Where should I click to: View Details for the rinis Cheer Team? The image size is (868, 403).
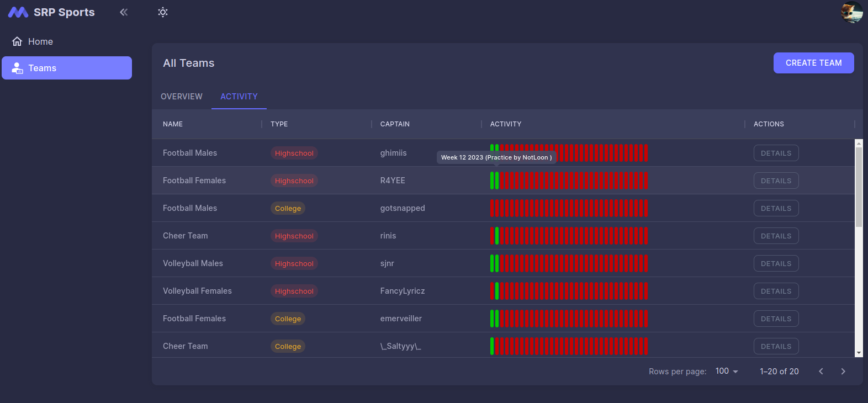tap(776, 236)
